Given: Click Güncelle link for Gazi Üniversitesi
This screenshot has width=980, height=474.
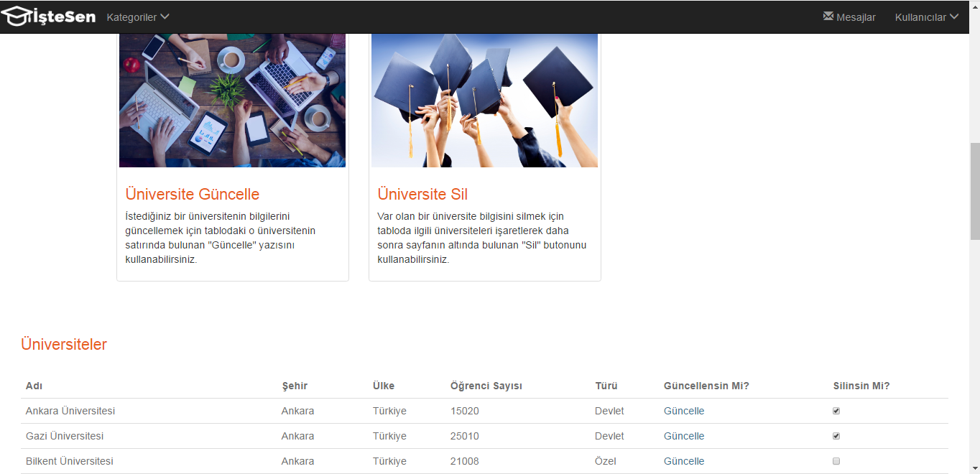Looking at the screenshot, I should coord(684,436).
